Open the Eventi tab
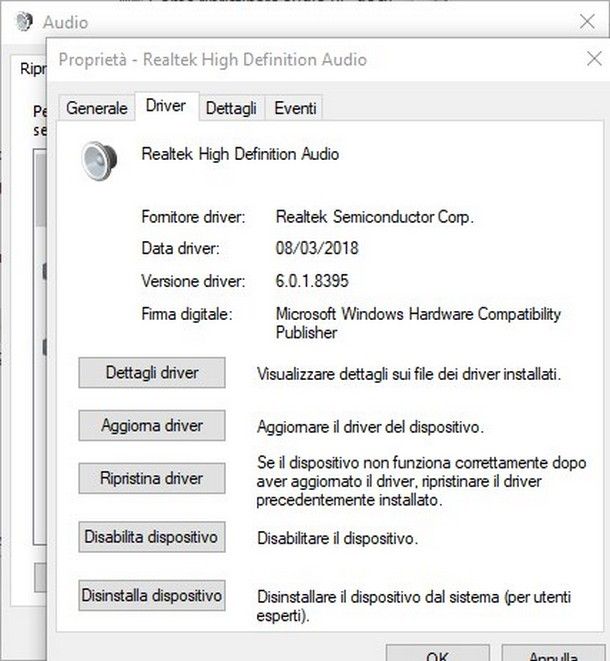Image resolution: width=610 pixels, height=661 pixels. coord(295,108)
